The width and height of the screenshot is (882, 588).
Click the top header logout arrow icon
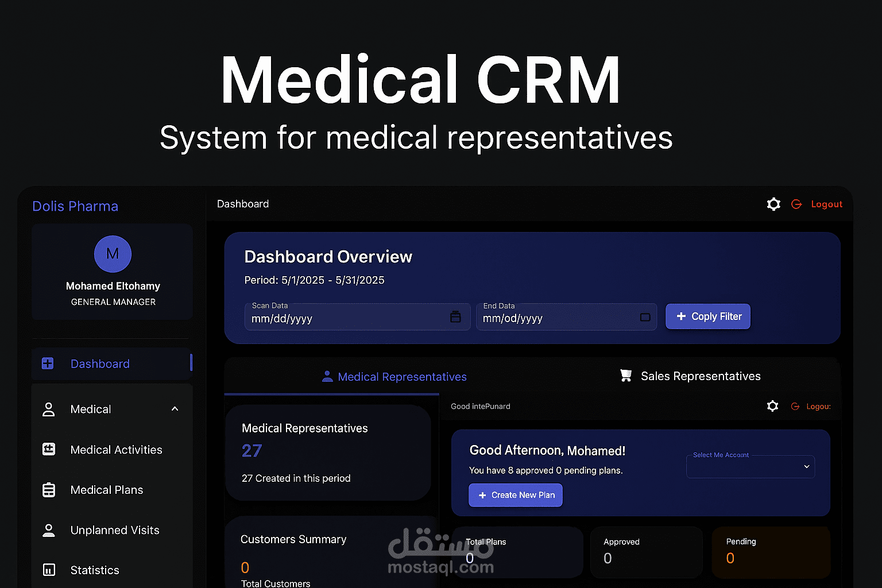(x=796, y=204)
